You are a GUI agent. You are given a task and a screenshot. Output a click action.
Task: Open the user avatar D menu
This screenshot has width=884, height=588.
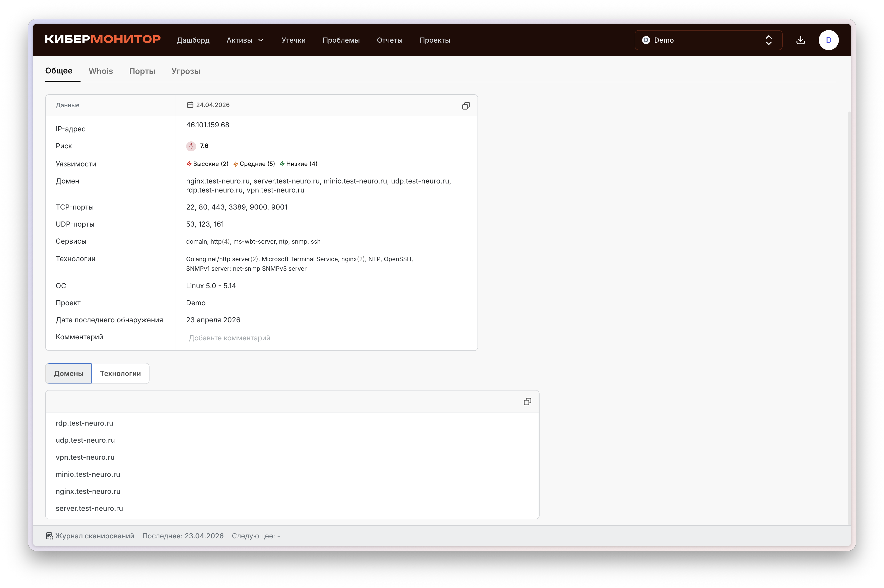coord(829,40)
